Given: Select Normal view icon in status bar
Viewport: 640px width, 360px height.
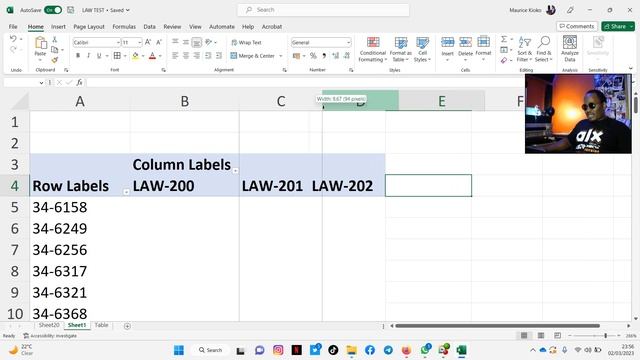Looking at the screenshot, I should (524, 336).
